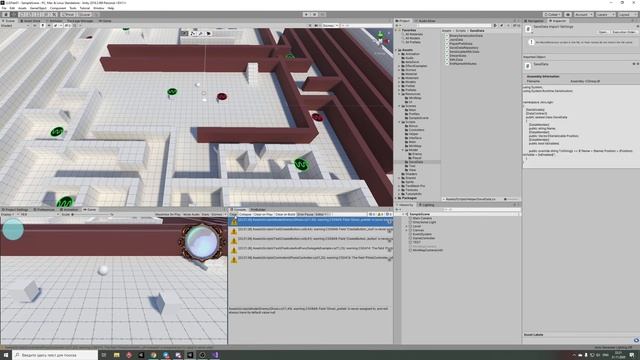640x360 pixels.
Task: Click the Pause button in toolbar
Action: [315, 15]
